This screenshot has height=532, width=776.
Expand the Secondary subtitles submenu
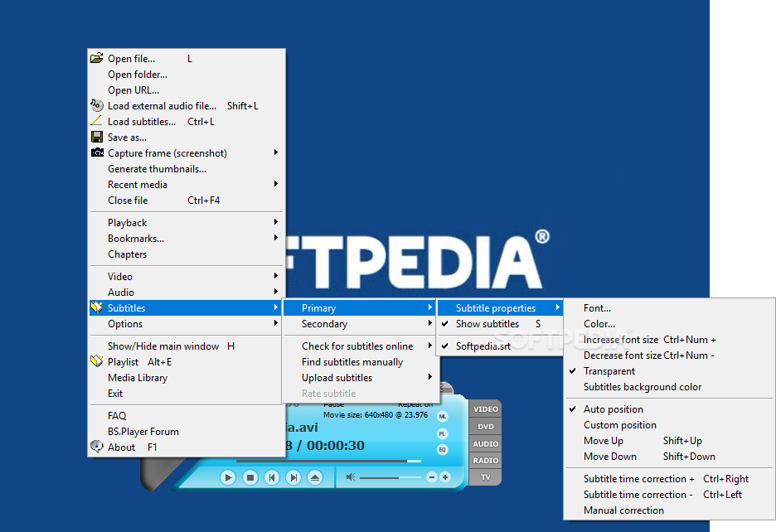pos(360,324)
